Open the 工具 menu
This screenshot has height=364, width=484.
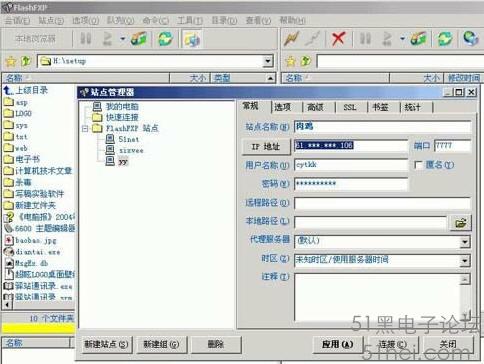[189, 20]
